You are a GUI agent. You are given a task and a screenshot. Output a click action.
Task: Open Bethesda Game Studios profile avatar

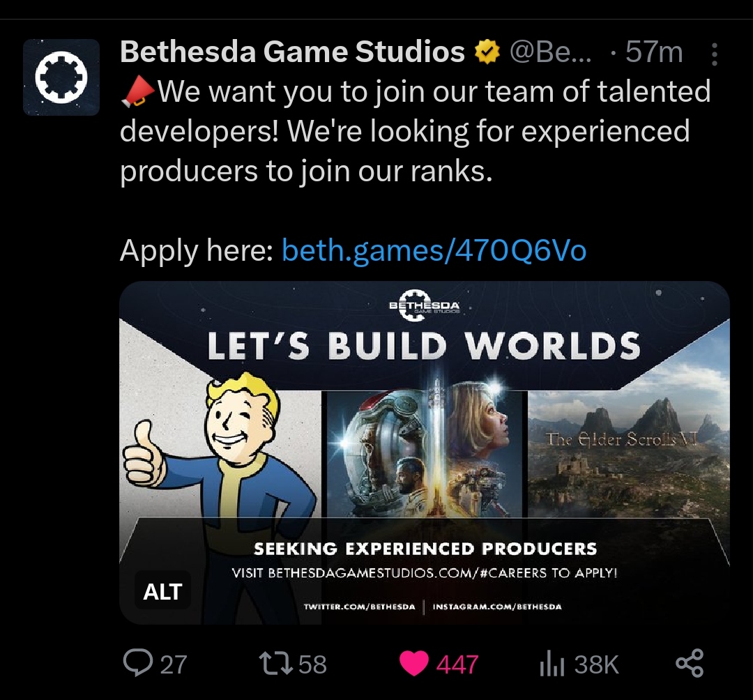click(x=61, y=77)
